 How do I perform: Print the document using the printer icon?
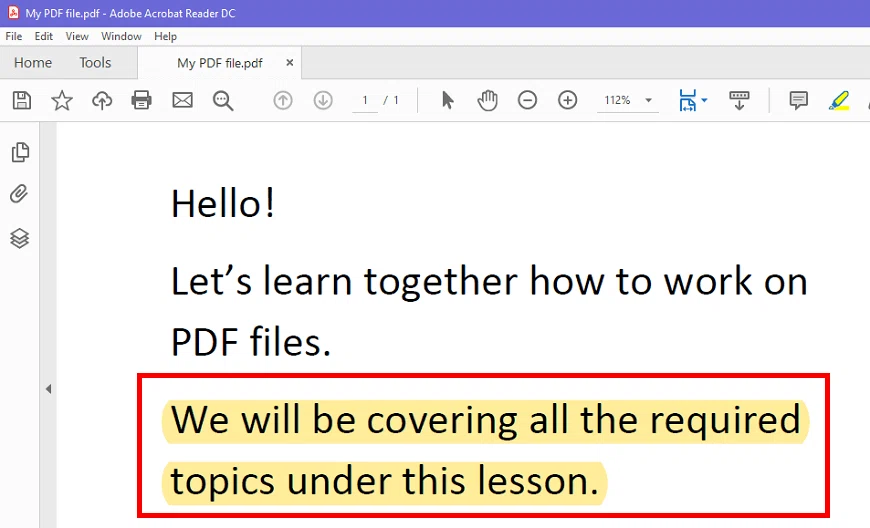coord(141,100)
